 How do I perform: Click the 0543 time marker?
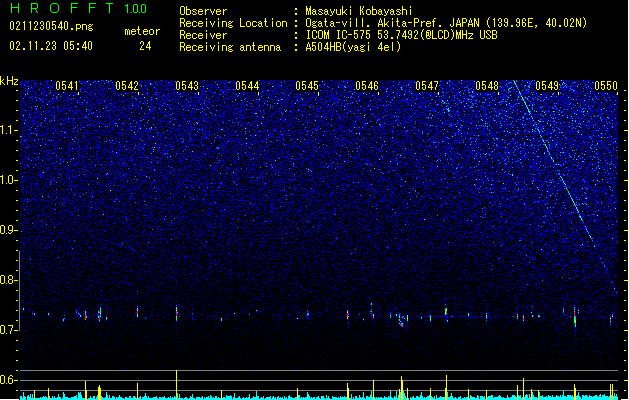click(x=187, y=86)
